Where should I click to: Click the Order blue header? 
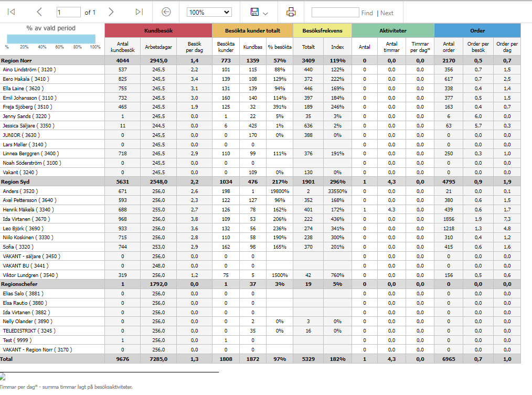(x=477, y=30)
